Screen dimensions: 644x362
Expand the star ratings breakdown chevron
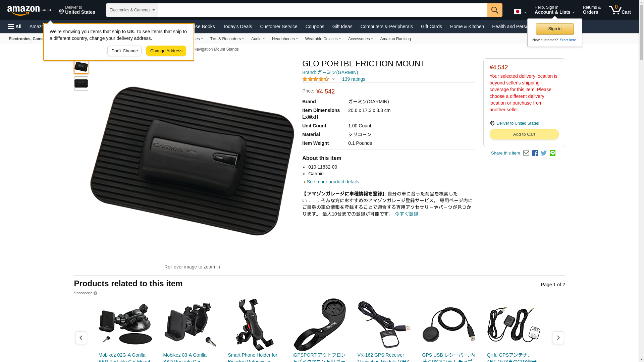[333, 79]
